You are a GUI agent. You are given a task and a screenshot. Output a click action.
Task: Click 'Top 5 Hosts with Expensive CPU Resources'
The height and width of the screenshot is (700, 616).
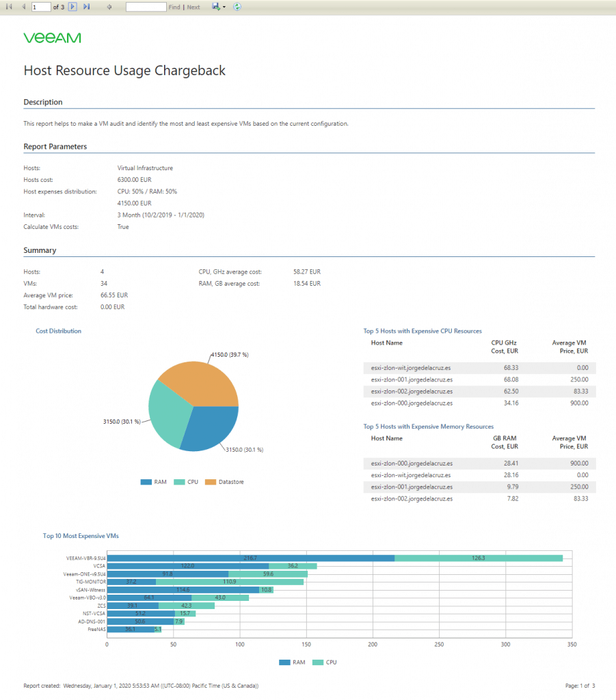423,332
